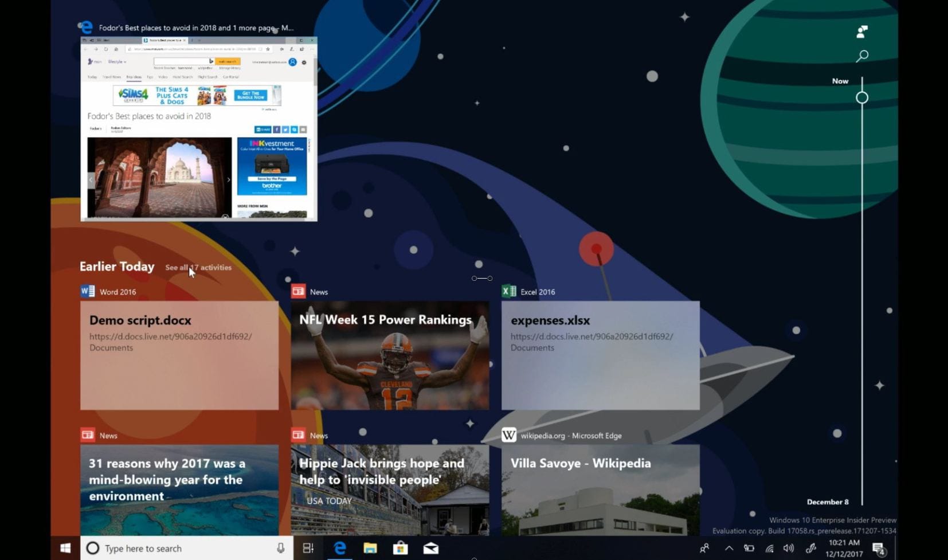Click the Task View button on taskbar
The height and width of the screenshot is (560, 948).
point(308,548)
